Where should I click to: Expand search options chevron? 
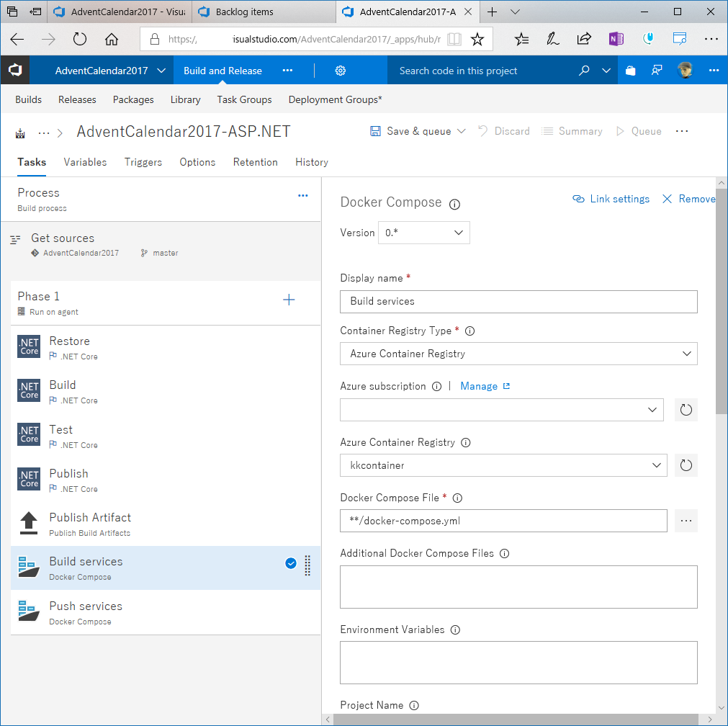coord(606,71)
